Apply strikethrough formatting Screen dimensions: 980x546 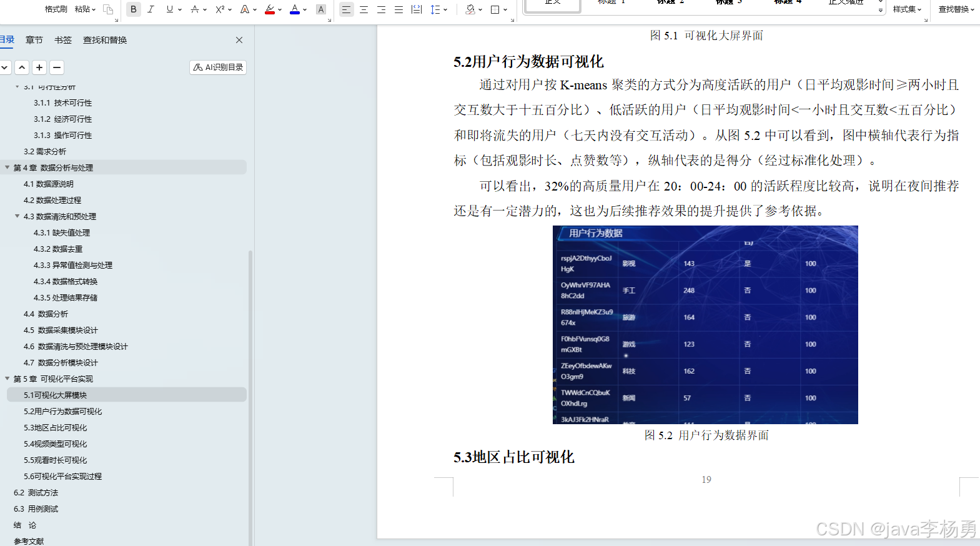[195, 9]
